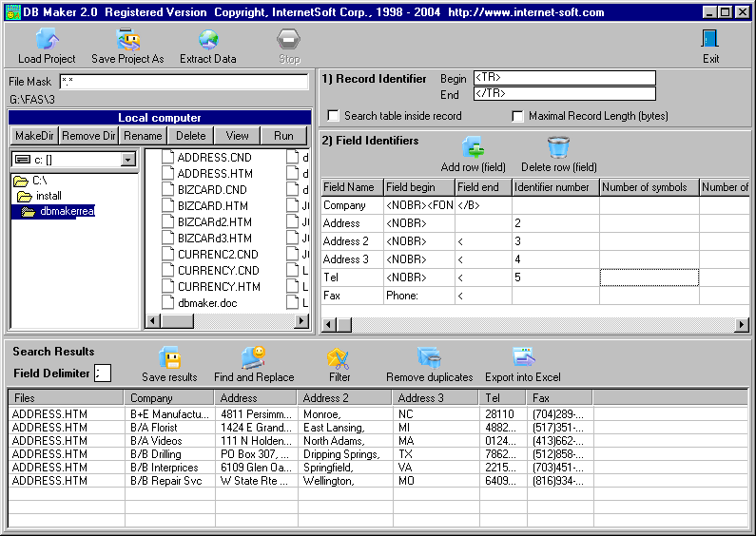Click the Exit door icon
Screen dimensions: 756x536
point(710,39)
